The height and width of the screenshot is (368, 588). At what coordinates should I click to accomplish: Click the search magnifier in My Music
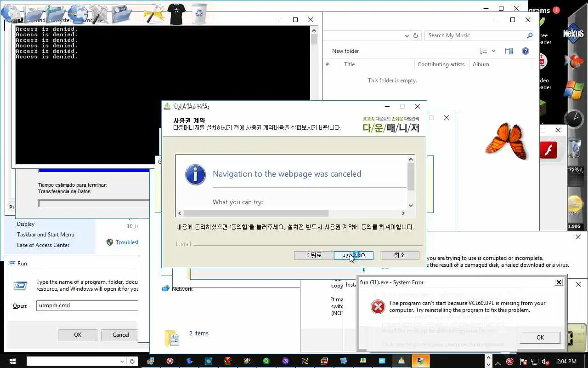[529, 35]
